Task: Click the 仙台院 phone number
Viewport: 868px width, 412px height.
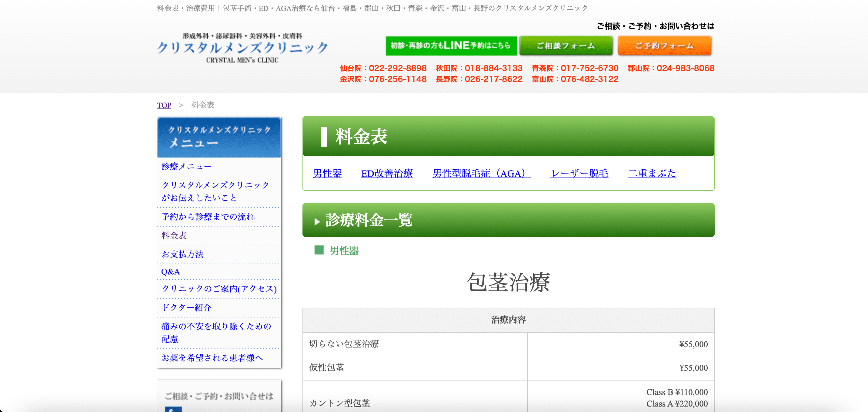Action: [x=383, y=68]
